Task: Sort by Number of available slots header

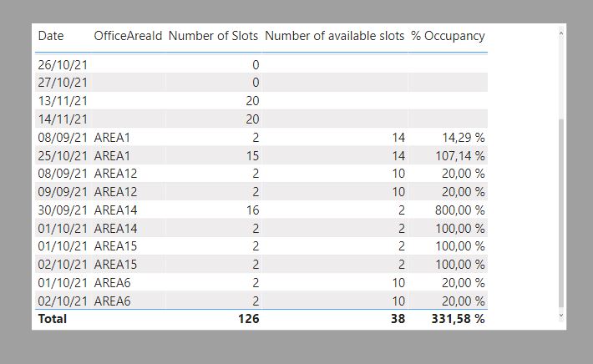Action: pyautogui.click(x=335, y=36)
